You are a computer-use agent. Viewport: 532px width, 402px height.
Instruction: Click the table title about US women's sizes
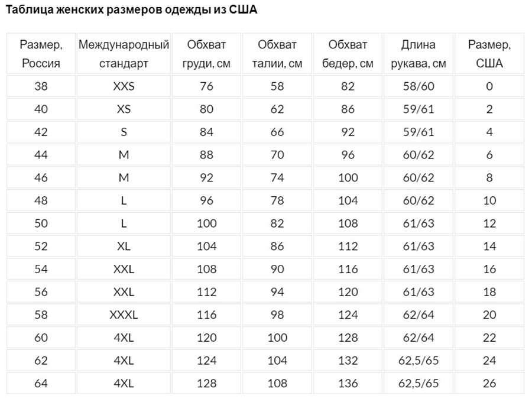pyautogui.click(x=131, y=11)
